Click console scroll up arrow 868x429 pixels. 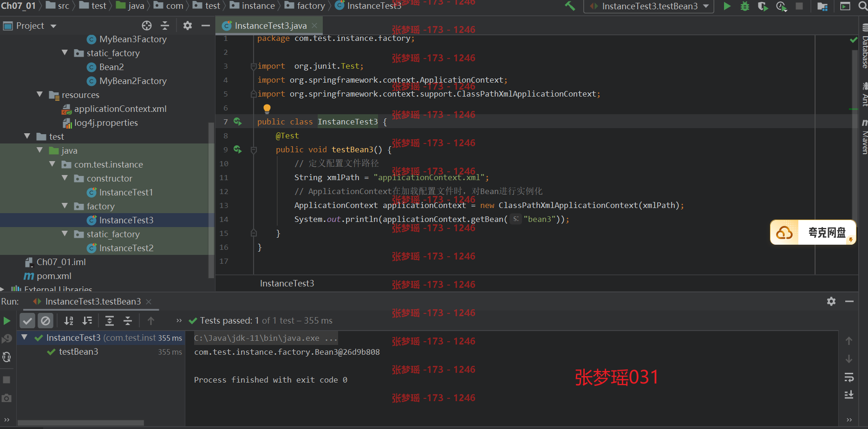[x=849, y=341]
